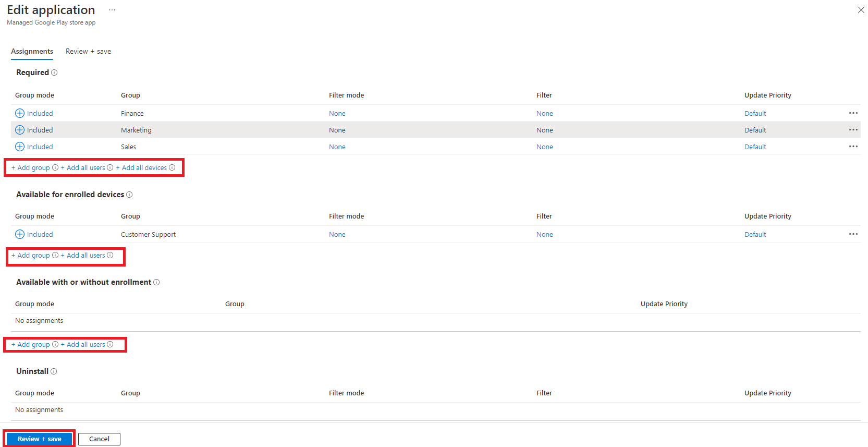Click info icon next to Required heading
The image size is (868, 447).
coord(54,73)
